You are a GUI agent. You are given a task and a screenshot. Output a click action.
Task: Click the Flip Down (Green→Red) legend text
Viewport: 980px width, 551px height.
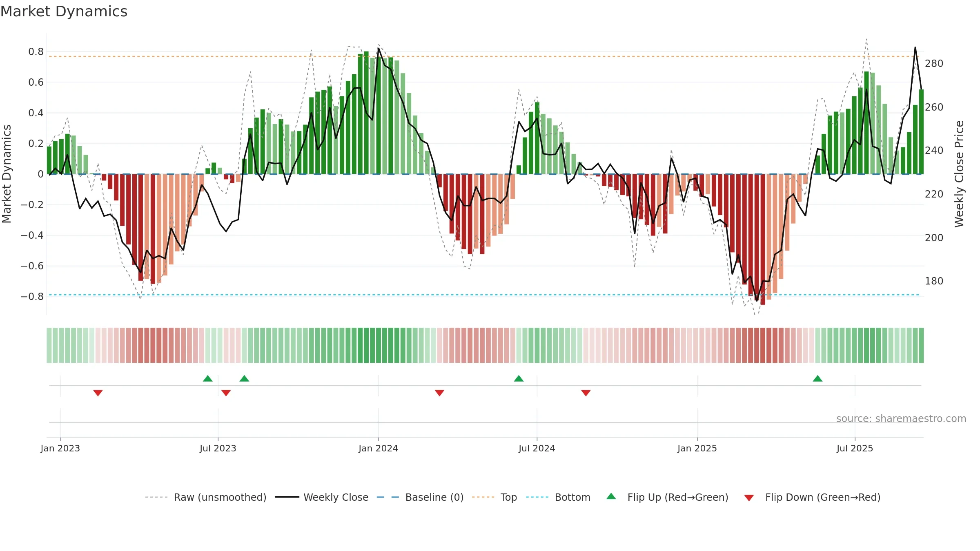click(x=823, y=497)
